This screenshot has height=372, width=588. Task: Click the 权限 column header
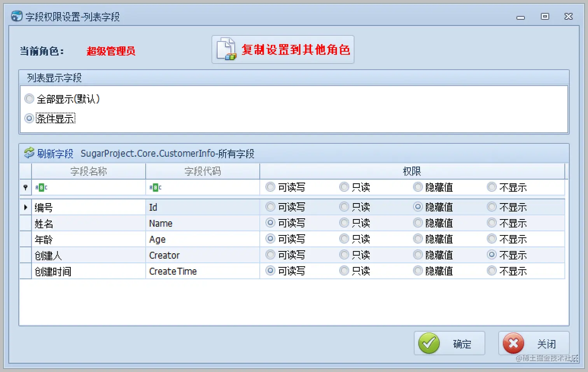[412, 171]
